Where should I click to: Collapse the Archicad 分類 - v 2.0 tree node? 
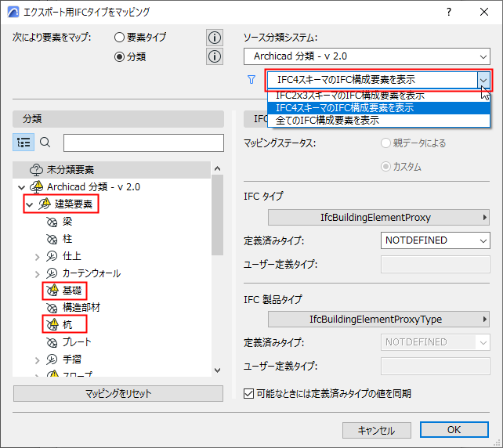[21, 187]
